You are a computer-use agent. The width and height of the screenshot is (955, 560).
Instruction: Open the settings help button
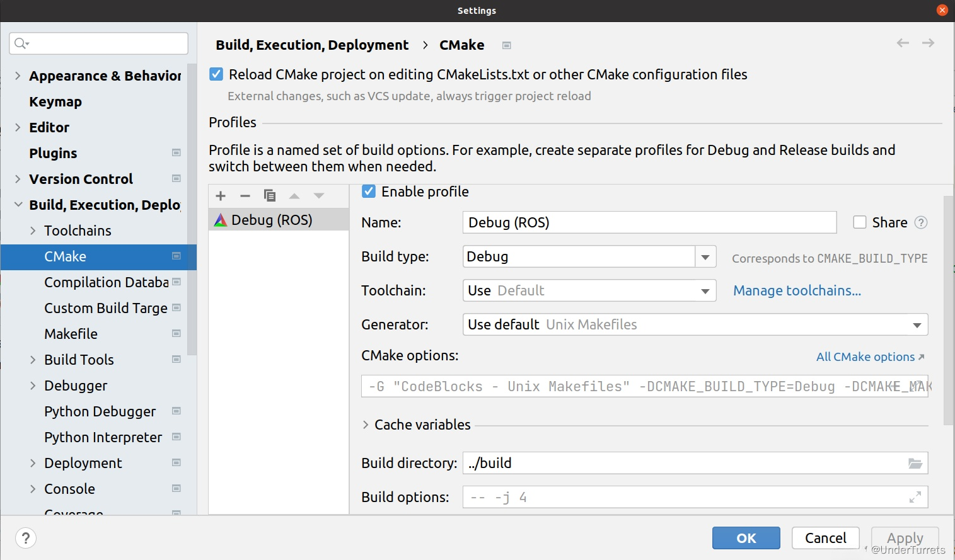[26, 538]
